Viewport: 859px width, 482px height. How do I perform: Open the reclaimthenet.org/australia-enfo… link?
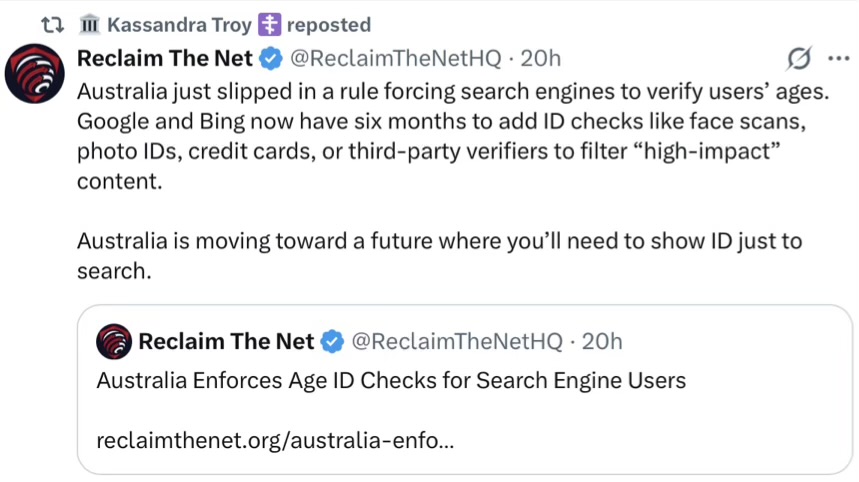276,439
